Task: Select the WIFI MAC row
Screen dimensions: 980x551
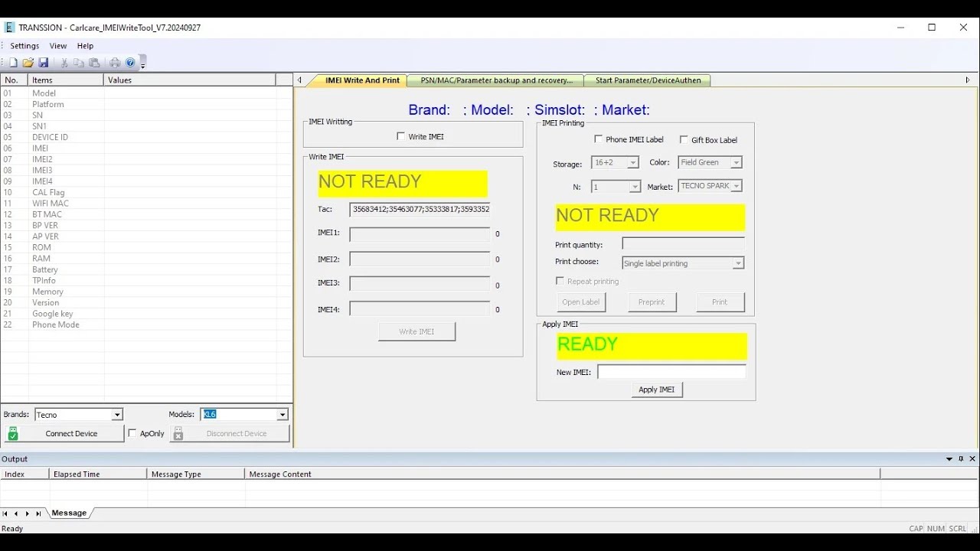Action: coord(145,204)
